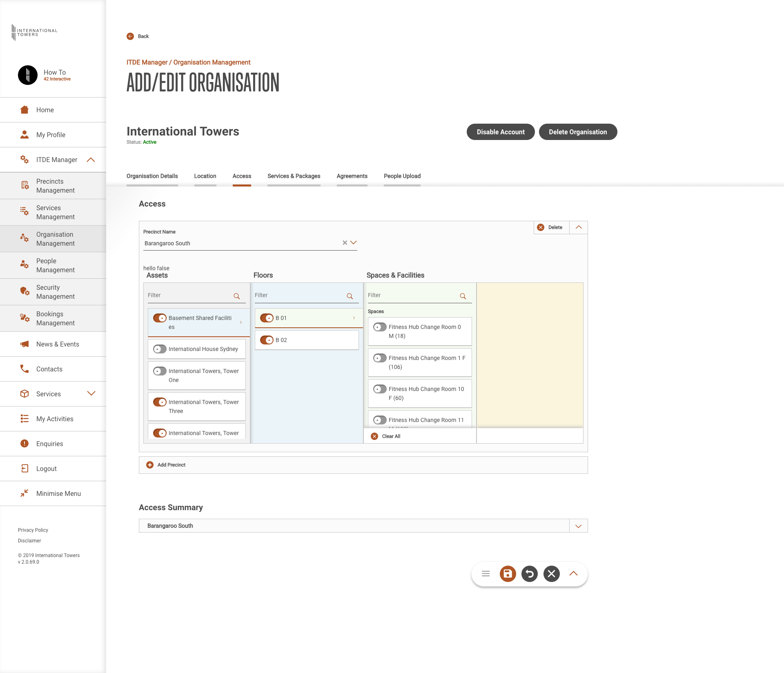This screenshot has width=784, height=673.
Task: Click the Spaces filter search icon
Action: [x=463, y=296]
